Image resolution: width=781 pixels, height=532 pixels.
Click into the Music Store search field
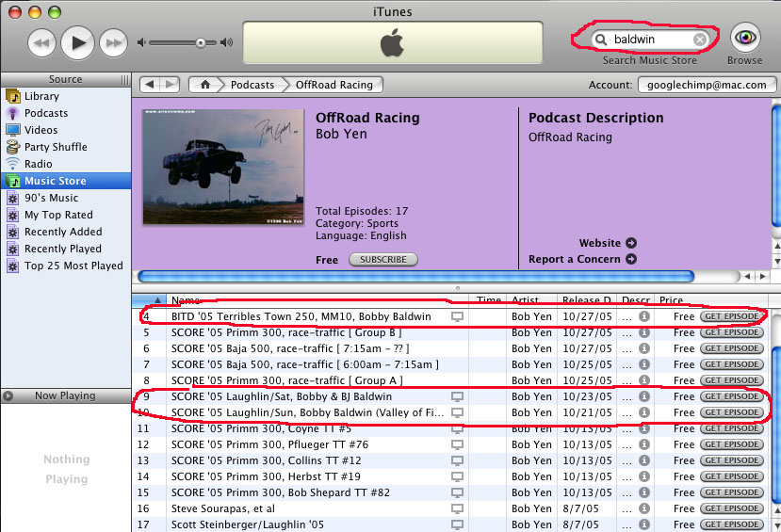[x=650, y=40]
